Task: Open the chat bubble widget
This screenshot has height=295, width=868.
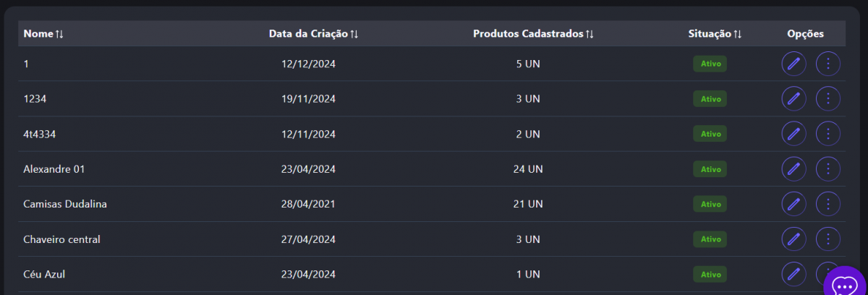Action: [x=845, y=285]
